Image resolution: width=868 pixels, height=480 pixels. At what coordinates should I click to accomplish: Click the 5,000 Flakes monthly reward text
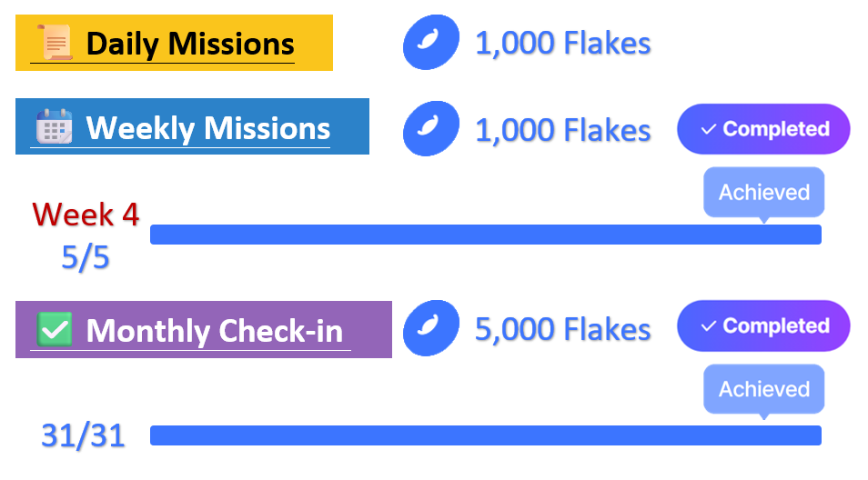coord(562,329)
